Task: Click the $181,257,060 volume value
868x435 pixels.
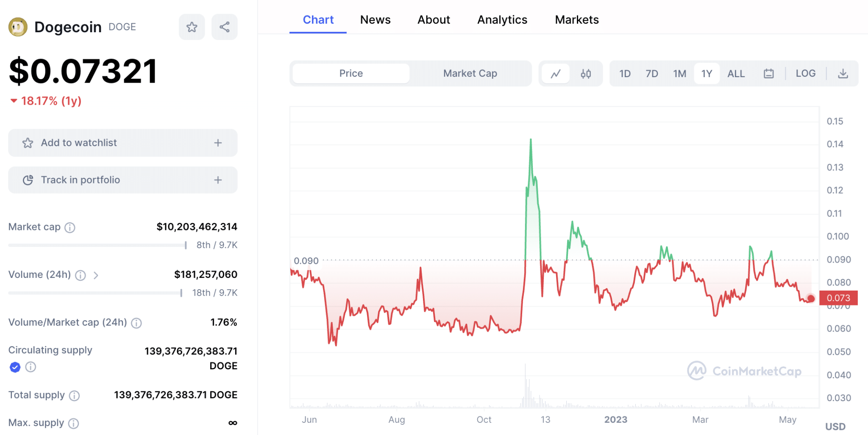Action: (206, 275)
